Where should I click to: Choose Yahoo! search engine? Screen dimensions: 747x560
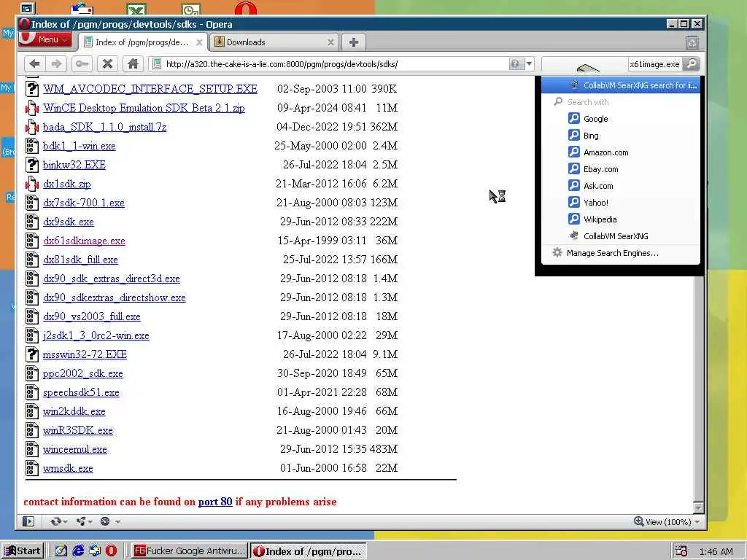click(621, 203)
